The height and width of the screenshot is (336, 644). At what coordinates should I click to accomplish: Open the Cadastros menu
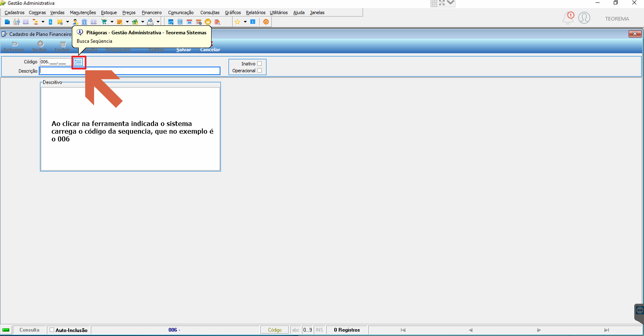(15, 13)
